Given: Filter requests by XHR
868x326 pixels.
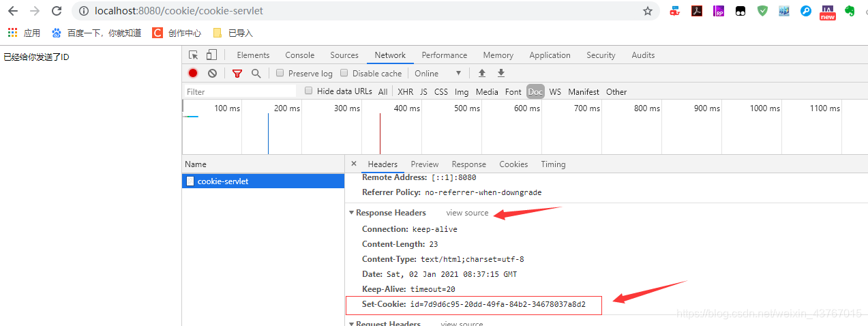Looking at the screenshot, I should point(405,91).
